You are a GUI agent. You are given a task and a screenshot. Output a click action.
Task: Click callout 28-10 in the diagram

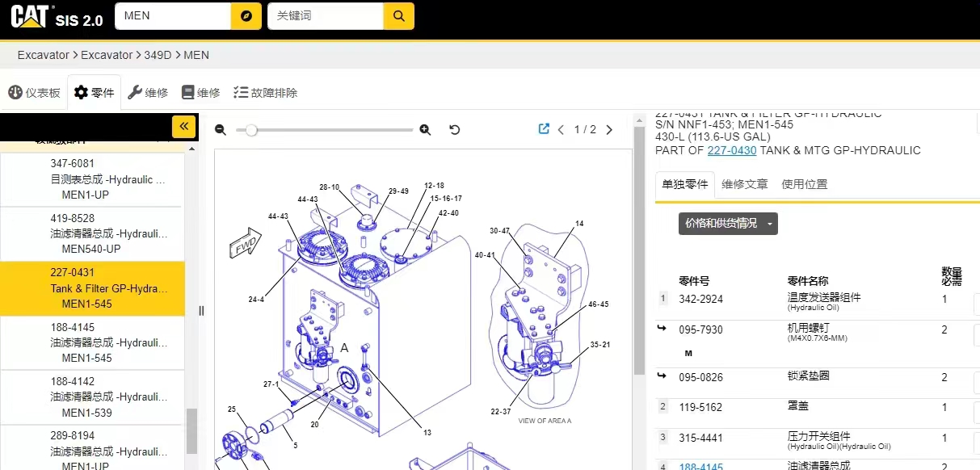[330, 187]
